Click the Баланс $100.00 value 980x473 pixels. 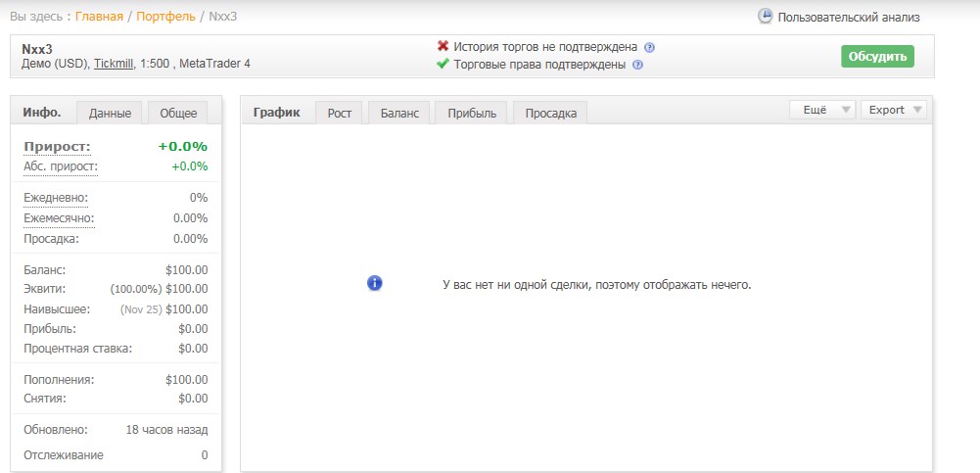(187, 270)
